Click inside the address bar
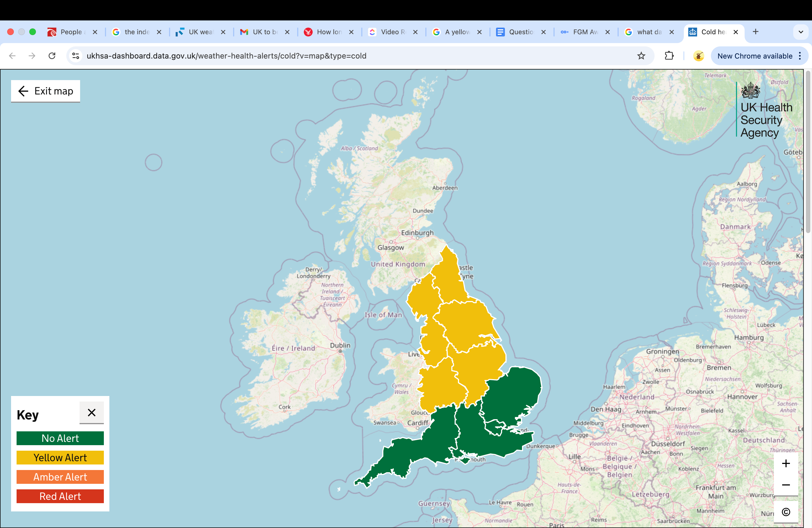The height and width of the screenshot is (528, 812). [225, 56]
